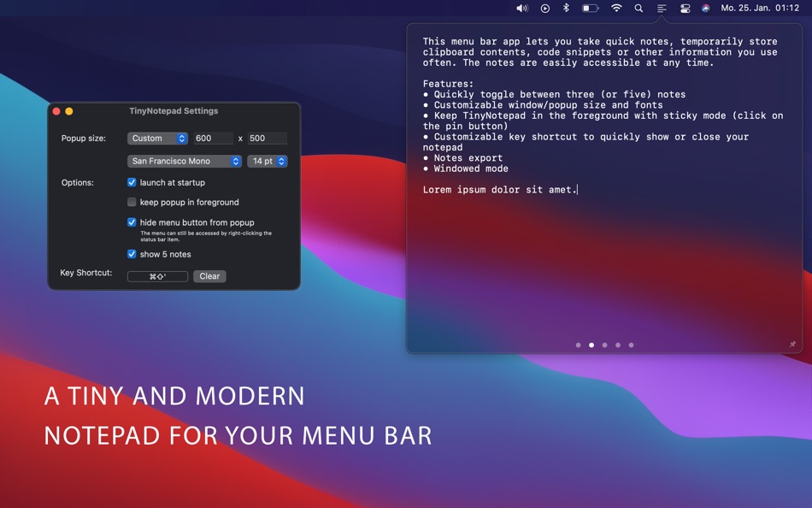Open the Wi-Fi menu bar icon
812x508 pixels.
pyautogui.click(x=616, y=9)
